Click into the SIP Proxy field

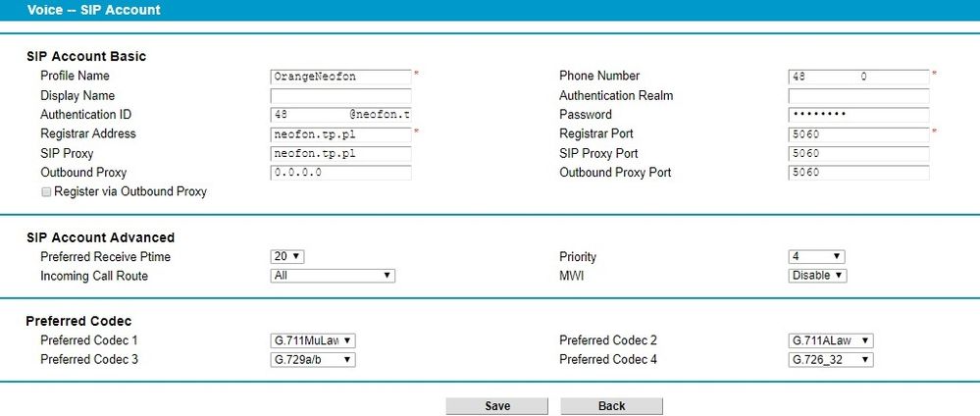340,154
